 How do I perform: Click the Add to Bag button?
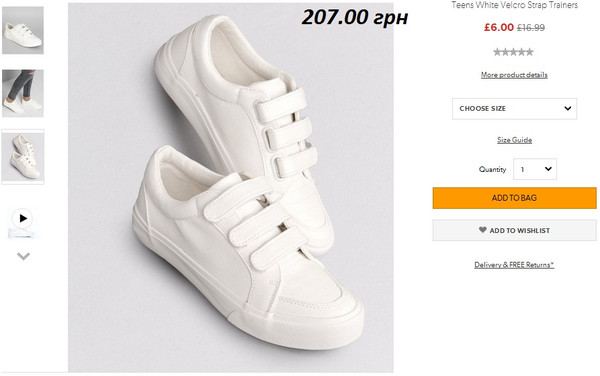tap(514, 198)
